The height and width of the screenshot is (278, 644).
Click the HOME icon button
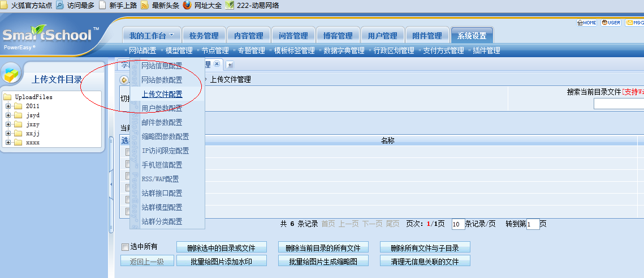(586, 23)
